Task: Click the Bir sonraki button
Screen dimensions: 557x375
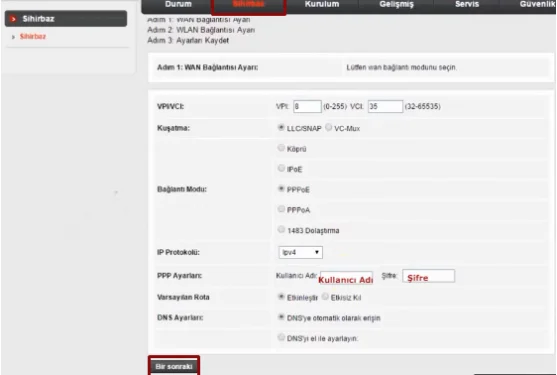Action: click(174, 366)
